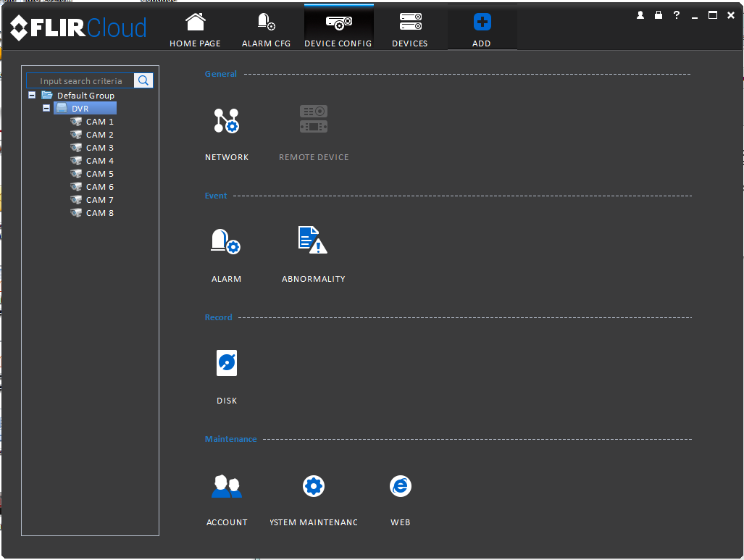Open the System Maintenance gear icon

point(314,486)
